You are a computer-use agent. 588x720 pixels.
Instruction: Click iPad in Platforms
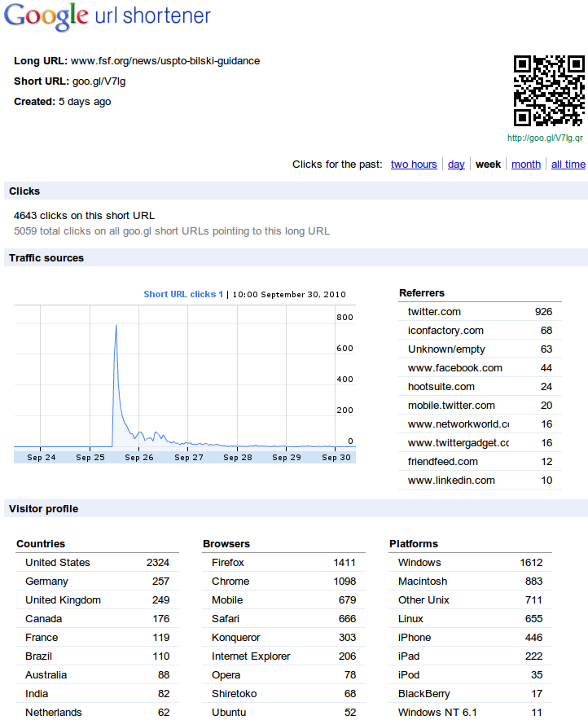coord(470,656)
